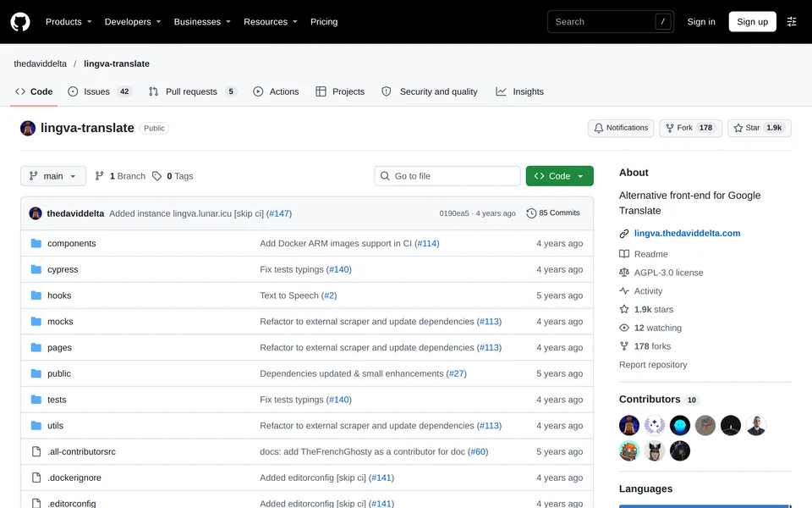Expand the Resources menu

[x=271, y=22]
